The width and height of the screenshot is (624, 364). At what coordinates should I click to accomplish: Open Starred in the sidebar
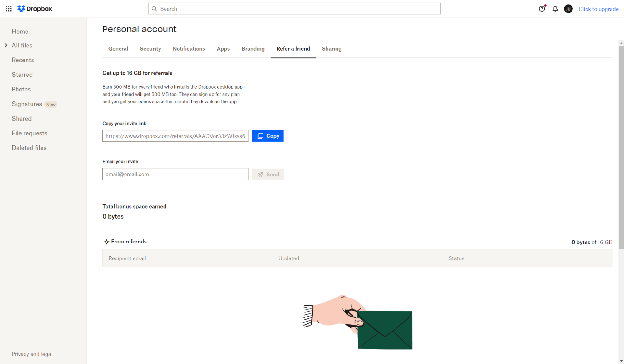tap(22, 75)
